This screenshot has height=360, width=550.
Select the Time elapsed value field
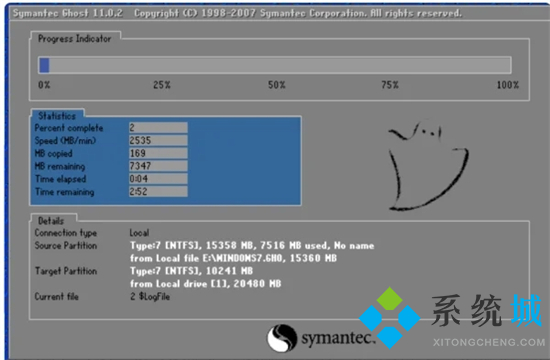(x=158, y=179)
